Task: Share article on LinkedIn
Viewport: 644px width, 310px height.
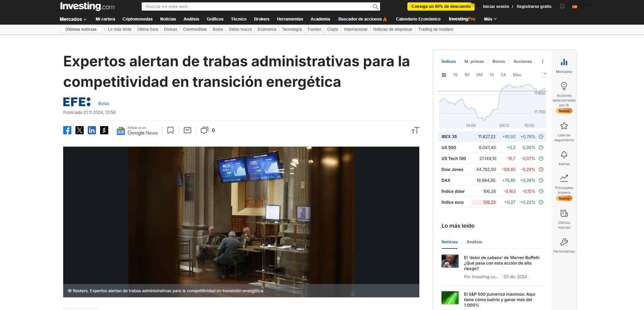Action: (92, 130)
